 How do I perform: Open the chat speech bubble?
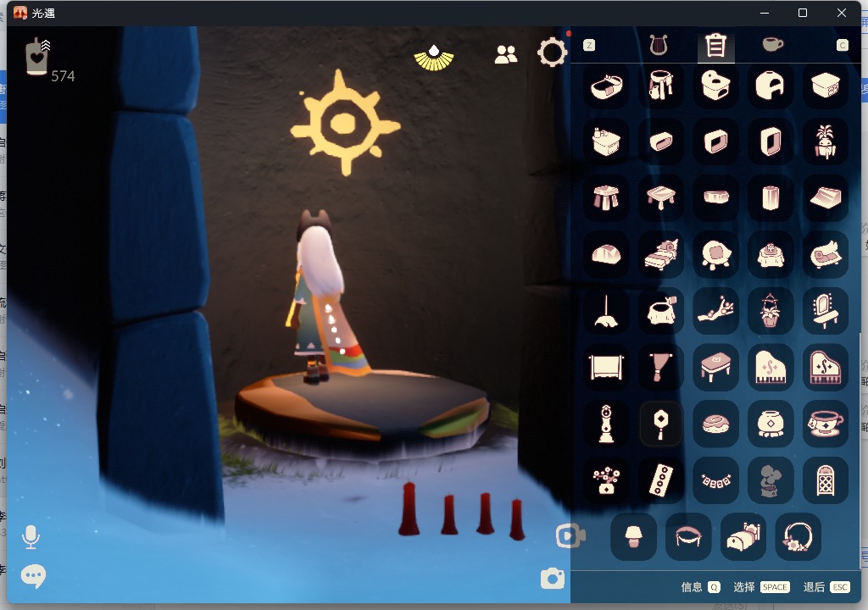(33, 576)
